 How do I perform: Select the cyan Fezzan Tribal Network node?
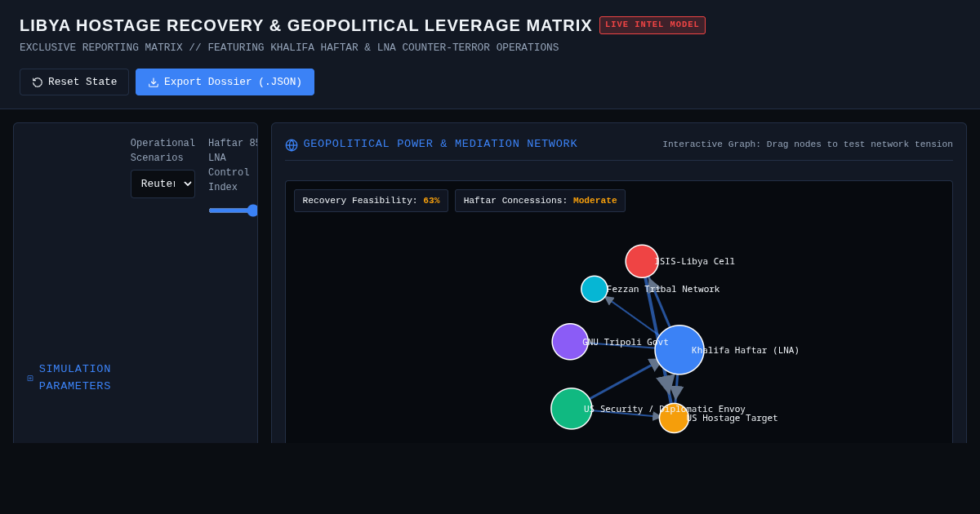coord(595,289)
